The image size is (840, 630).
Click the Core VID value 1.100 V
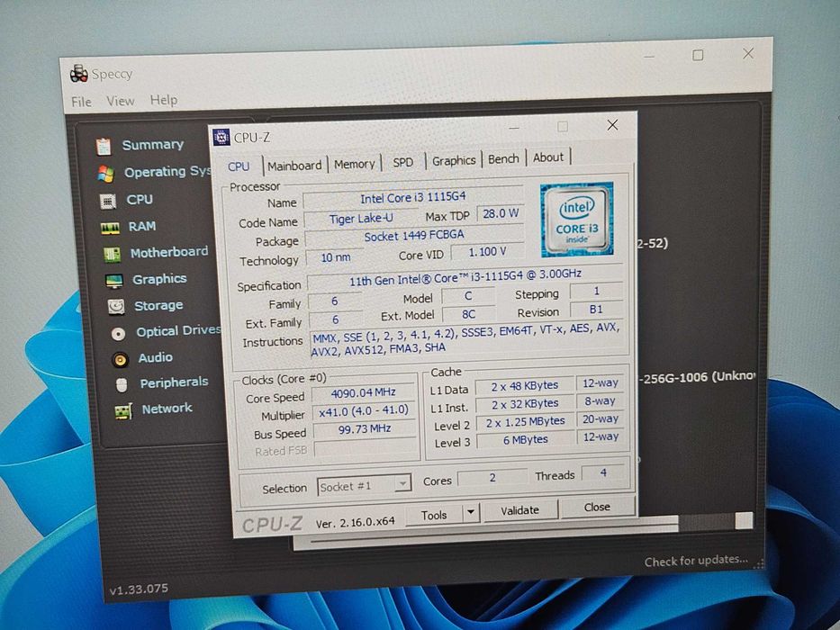click(x=487, y=252)
